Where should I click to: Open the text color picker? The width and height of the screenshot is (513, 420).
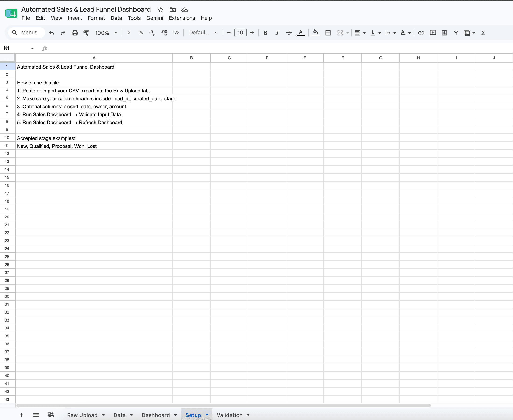point(301,33)
